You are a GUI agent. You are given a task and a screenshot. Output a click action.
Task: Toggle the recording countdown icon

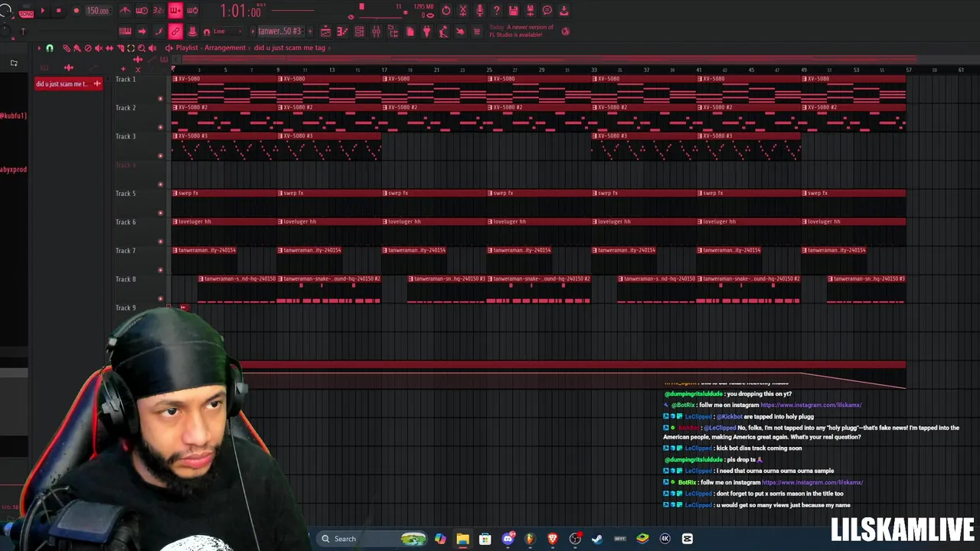coord(158,11)
